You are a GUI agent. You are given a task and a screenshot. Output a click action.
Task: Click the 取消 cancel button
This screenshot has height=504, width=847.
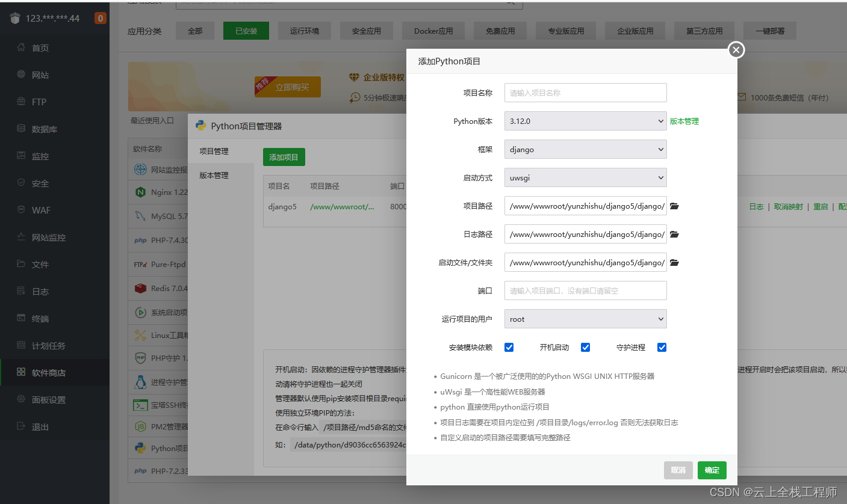coord(678,470)
